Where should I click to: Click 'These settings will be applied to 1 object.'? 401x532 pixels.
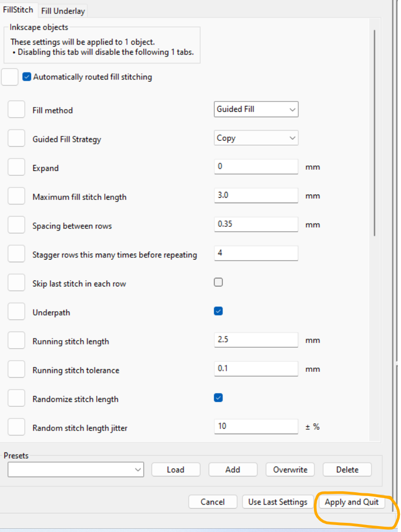(x=82, y=42)
